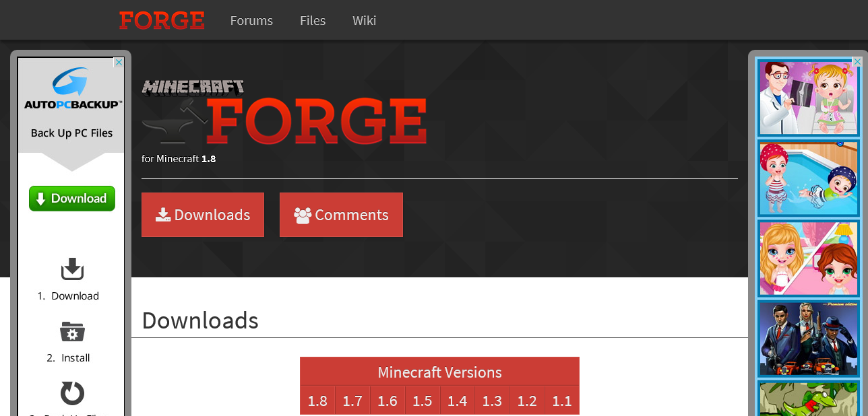Click the 'Minecraft Versions' table header
The image size is (868, 416).
(439, 372)
